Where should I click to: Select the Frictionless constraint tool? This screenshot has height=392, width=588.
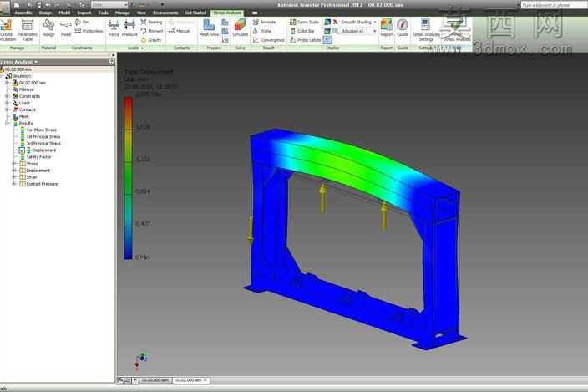89,31
